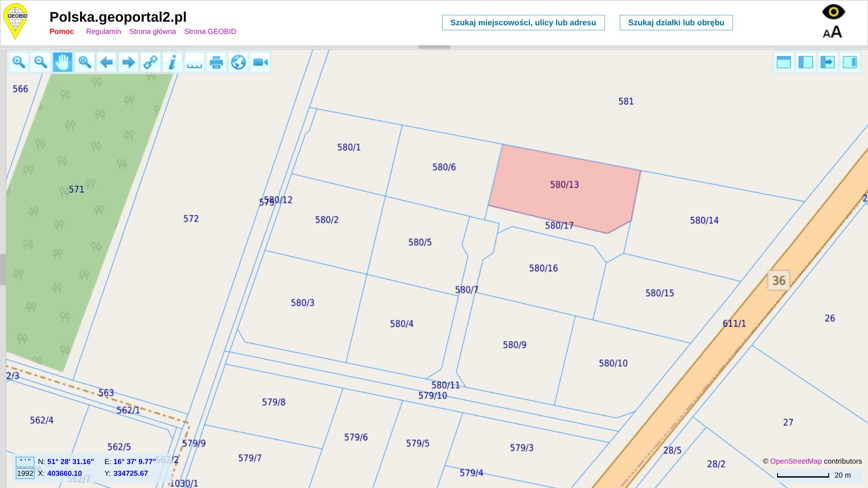Click parcel label 580/9

[514, 345]
